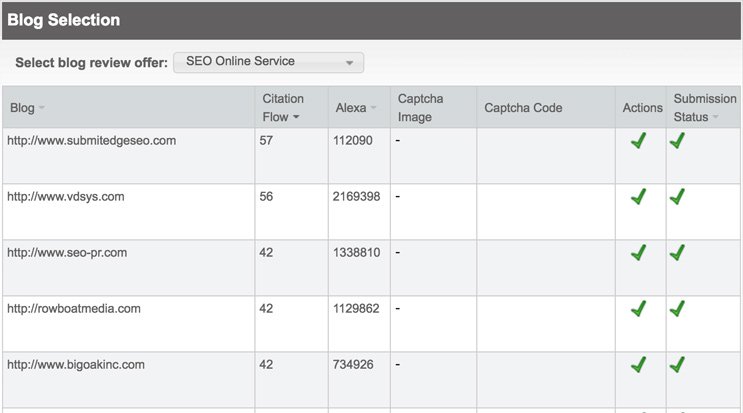The width and height of the screenshot is (743, 413).
Task: Open the http://rowboatmedia.com blog link
Action: 74,309
